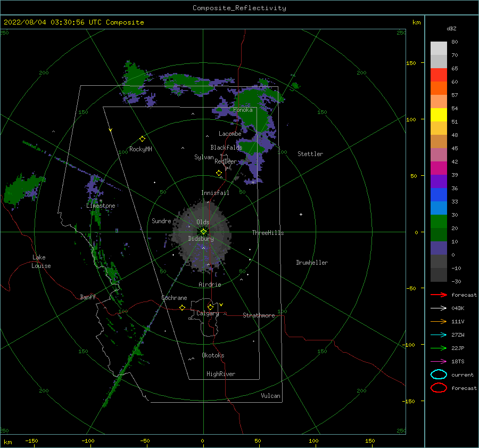Click the yellow diamond marker at Calgary
This screenshot has width=479, height=448.
210,307
